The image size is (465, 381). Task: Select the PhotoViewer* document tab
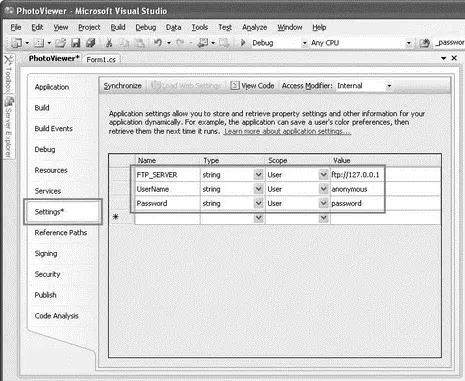point(54,58)
